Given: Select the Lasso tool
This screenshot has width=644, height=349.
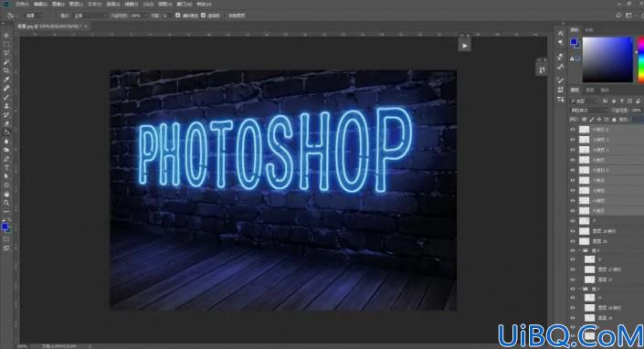Looking at the screenshot, I should tap(6, 53).
